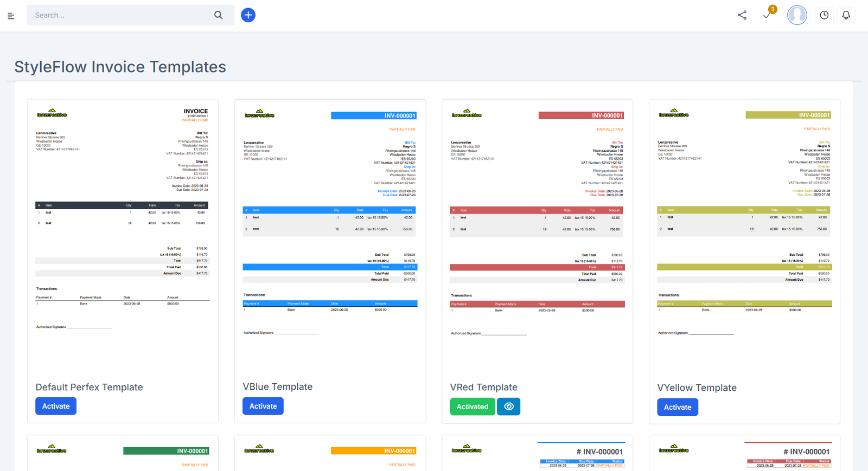Activate the VYellow Template
Screen dimensions: 868x471
(x=678, y=407)
